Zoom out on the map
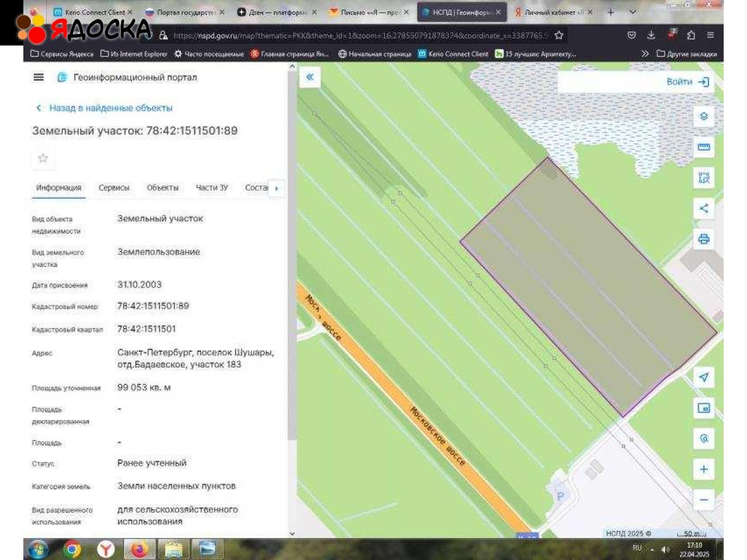Image resolution: width=747 pixels, height=560 pixels. tap(704, 499)
